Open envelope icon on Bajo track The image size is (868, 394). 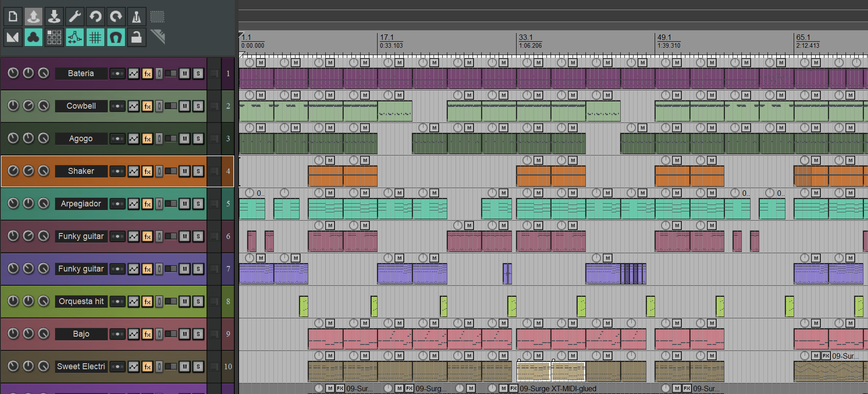134,334
